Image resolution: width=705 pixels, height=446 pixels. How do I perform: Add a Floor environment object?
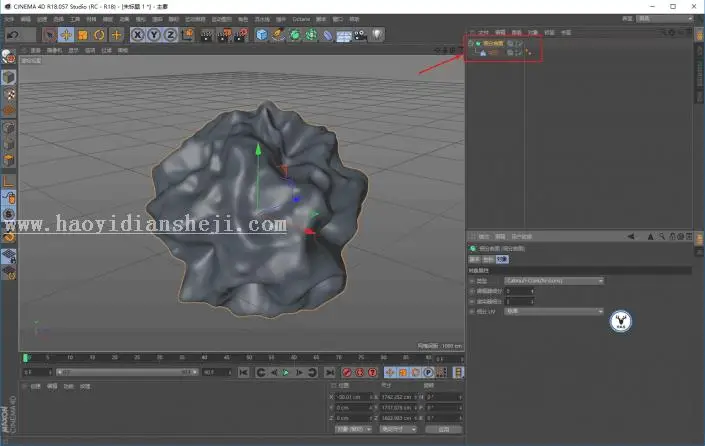(x=344, y=35)
